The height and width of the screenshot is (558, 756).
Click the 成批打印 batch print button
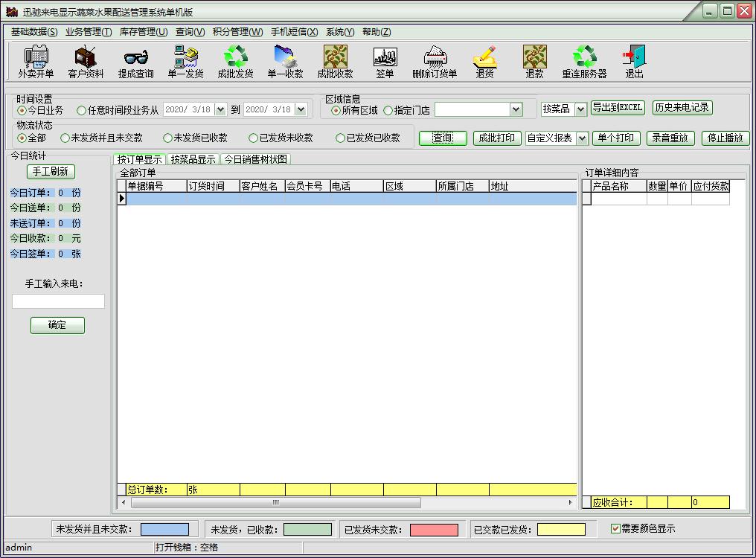coord(497,138)
